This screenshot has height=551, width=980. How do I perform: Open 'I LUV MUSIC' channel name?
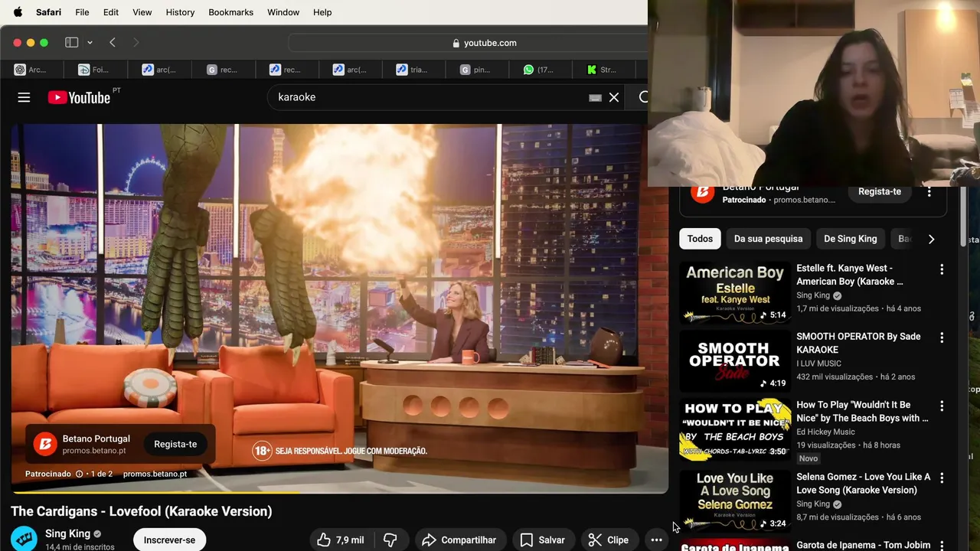[818, 364]
